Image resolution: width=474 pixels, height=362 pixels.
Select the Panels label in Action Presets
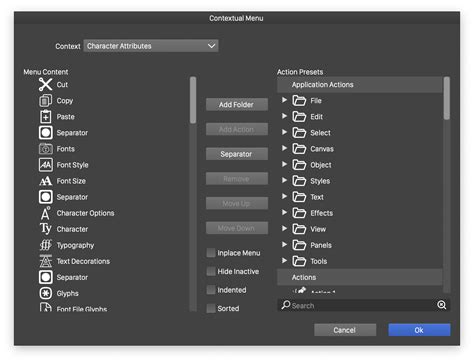[x=321, y=245]
